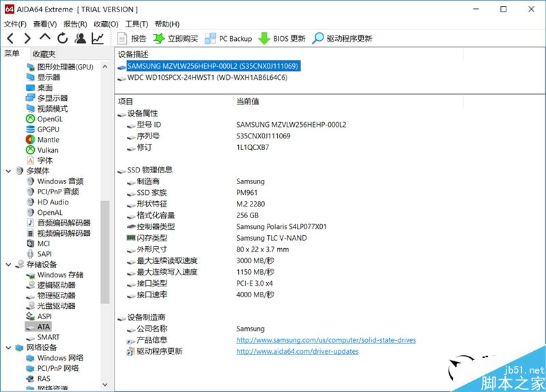
Task: Open the 工具(T) menu
Action: (136, 24)
